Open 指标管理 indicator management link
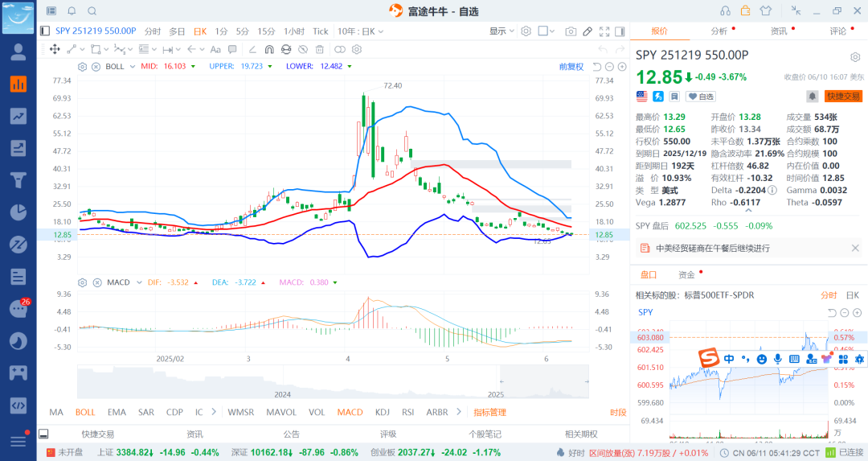Screen dimensions: 868x461 (x=489, y=412)
